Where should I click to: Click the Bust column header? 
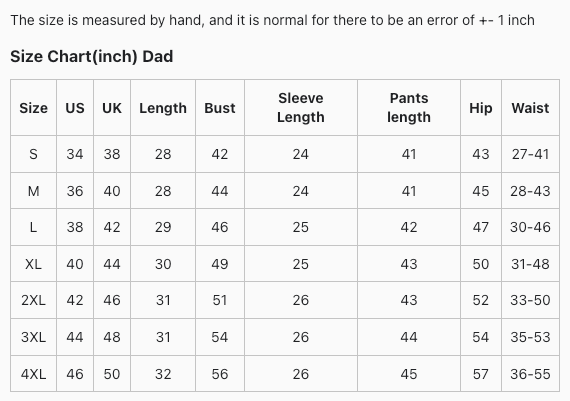[x=220, y=108]
